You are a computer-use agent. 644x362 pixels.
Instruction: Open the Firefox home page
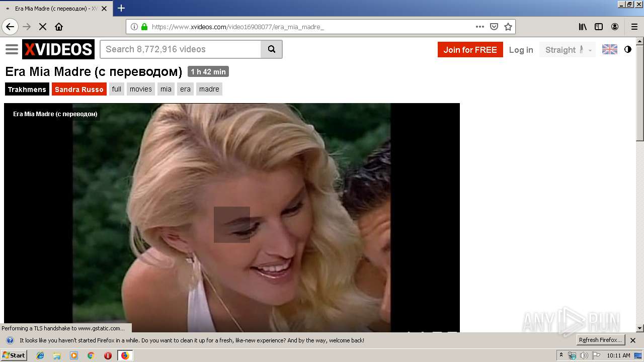point(59,27)
